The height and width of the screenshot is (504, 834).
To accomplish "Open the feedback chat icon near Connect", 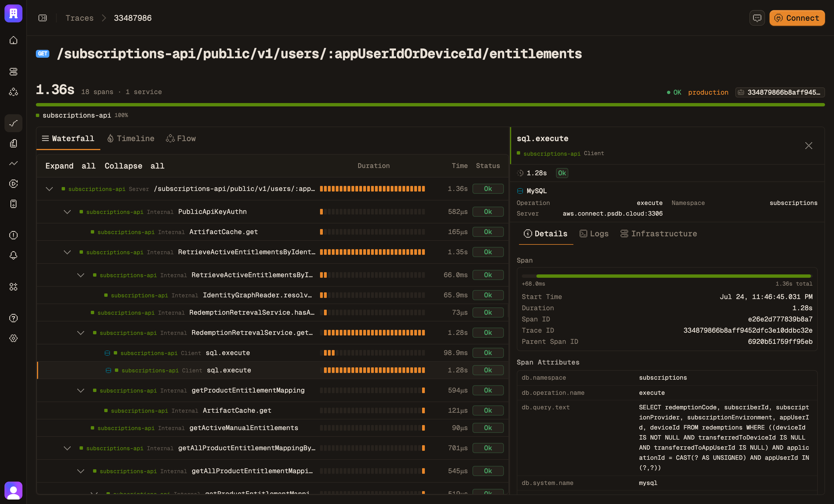I will click(757, 18).
